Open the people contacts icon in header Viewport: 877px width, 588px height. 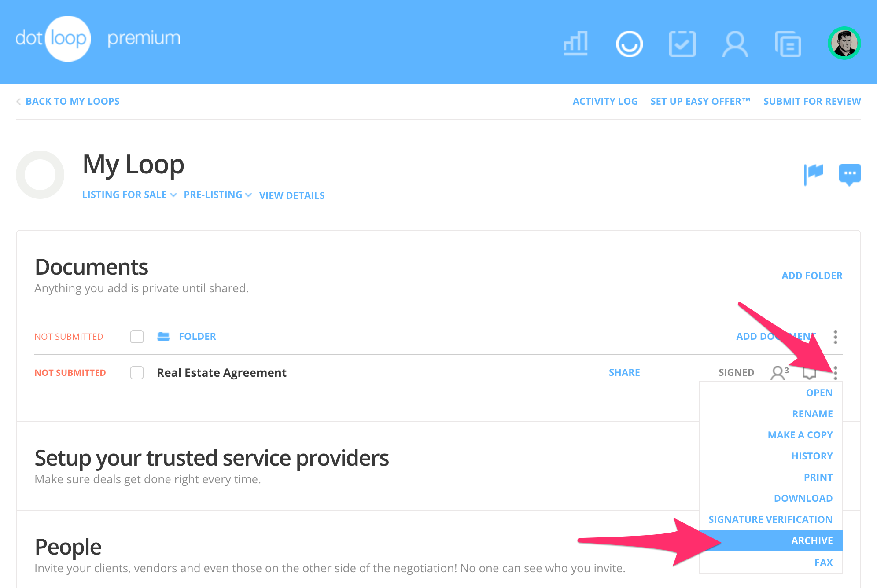pyautogui.click(x=735, y=44)
